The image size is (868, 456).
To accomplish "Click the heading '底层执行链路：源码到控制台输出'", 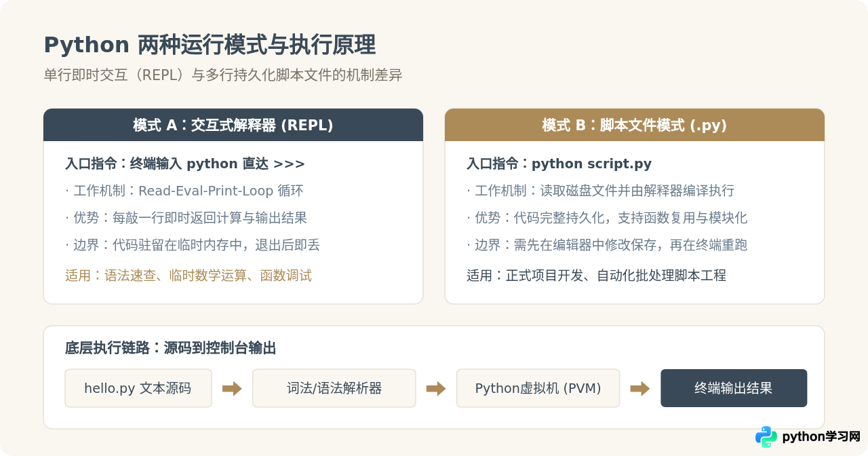I will point(171,348).
